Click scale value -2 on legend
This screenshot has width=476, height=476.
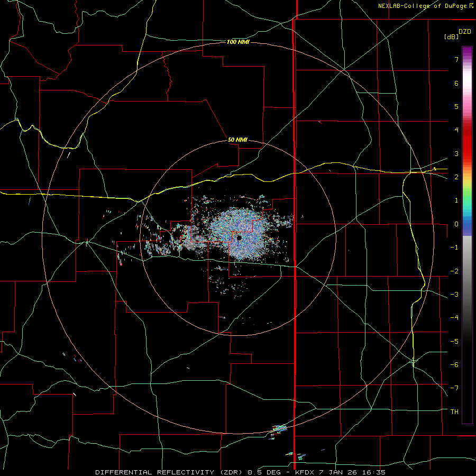(x=454, y=271)
